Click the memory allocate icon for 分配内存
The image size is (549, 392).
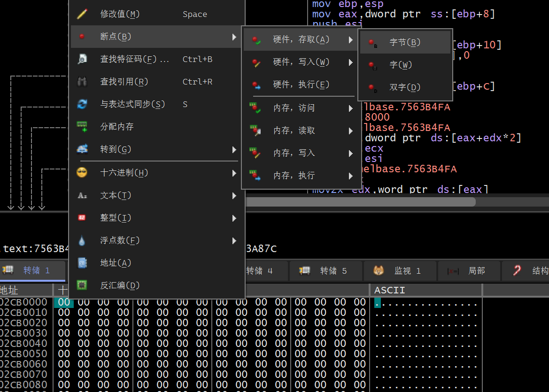[82, 126]
